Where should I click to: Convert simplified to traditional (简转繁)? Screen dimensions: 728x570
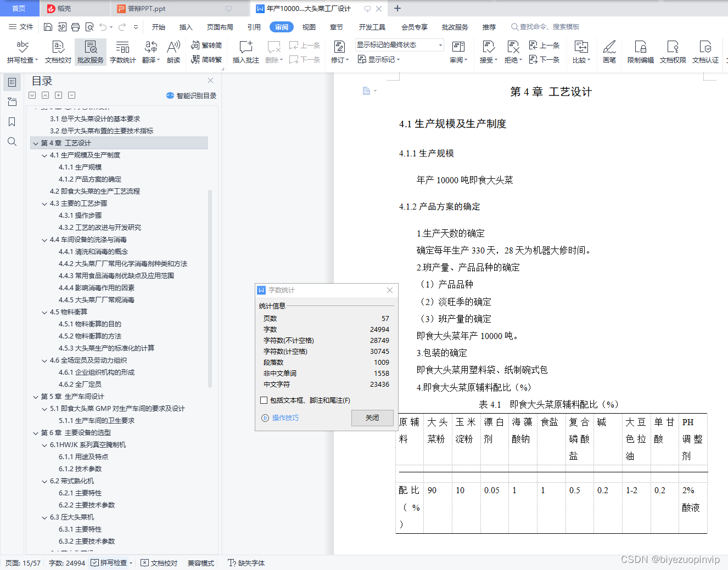(206, 59)
